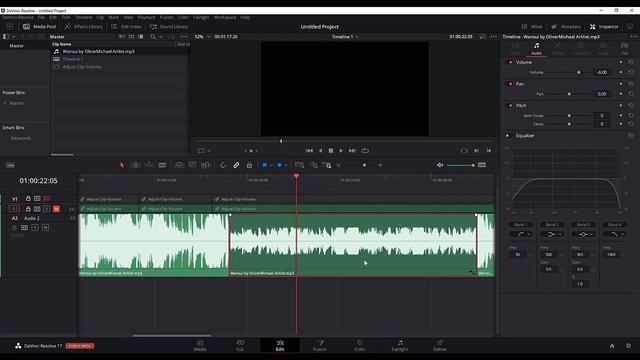Open the flag color dropdown arrow
This screenshot has width=640, height=360.
(x=271, y=165)
